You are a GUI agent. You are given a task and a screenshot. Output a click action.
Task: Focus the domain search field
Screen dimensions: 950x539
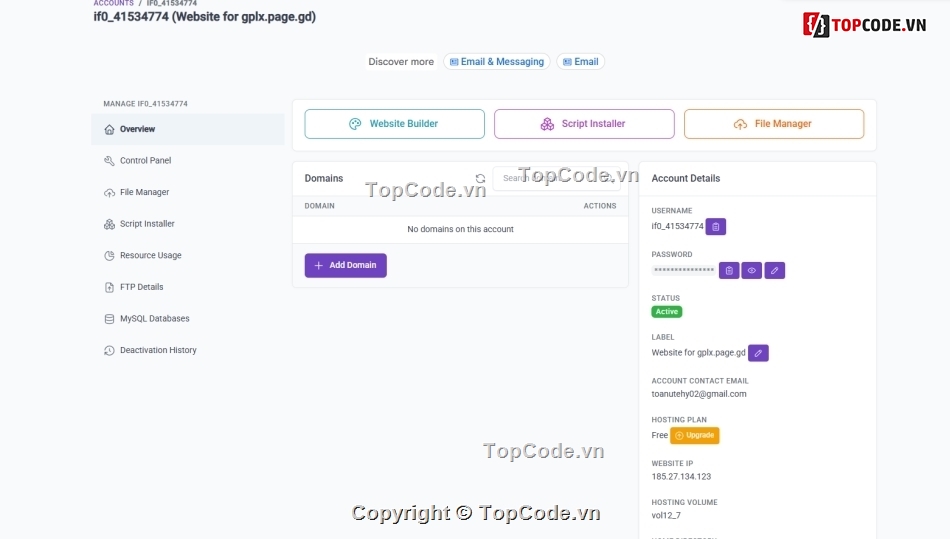[557, 178]
